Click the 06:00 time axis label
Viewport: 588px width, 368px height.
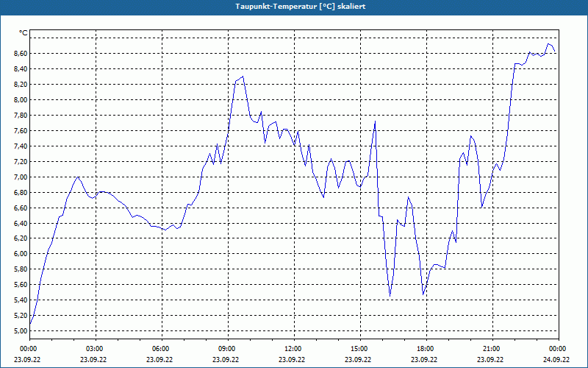162,349
